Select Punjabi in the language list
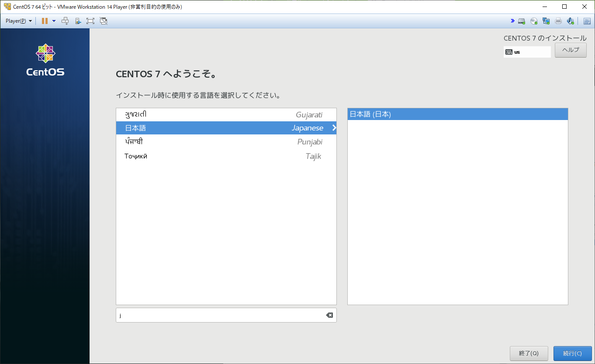 tap(226, 142)
